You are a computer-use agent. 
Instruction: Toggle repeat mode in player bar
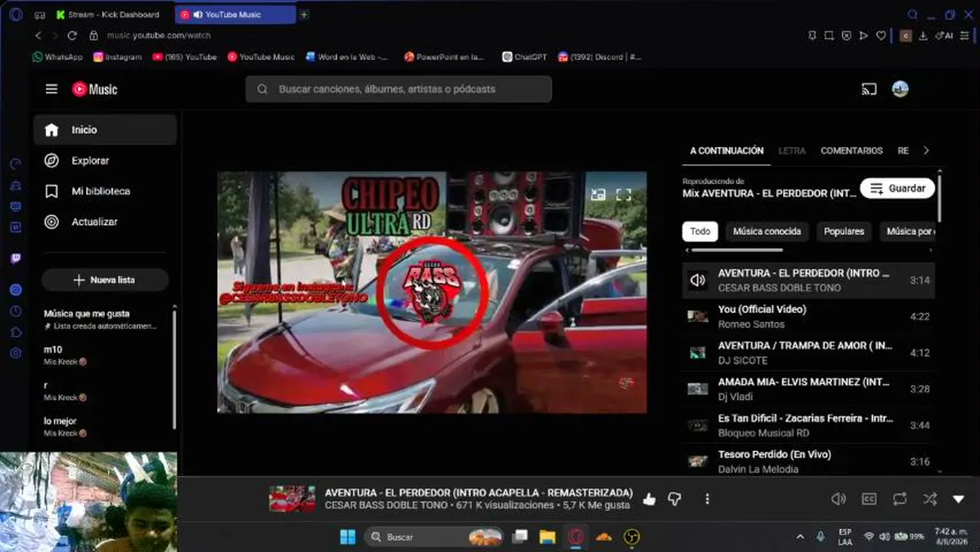click(x=899, y=499)
